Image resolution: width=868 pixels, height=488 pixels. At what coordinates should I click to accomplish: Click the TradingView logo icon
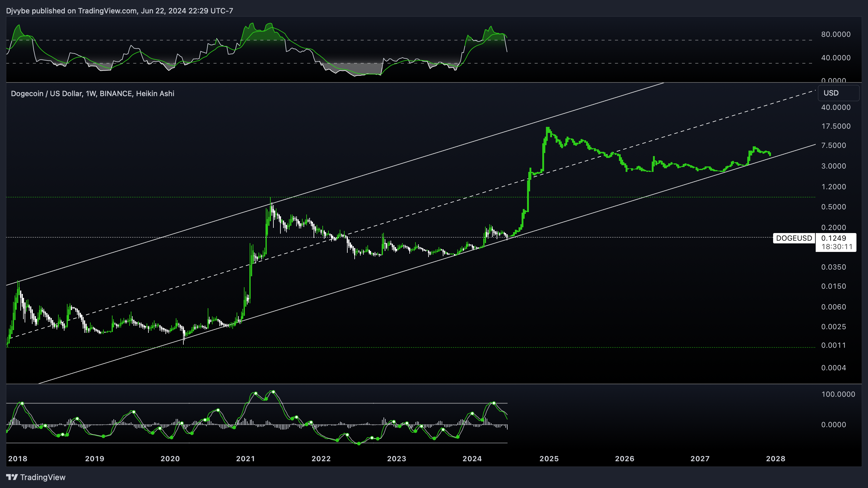pos(12,477)
